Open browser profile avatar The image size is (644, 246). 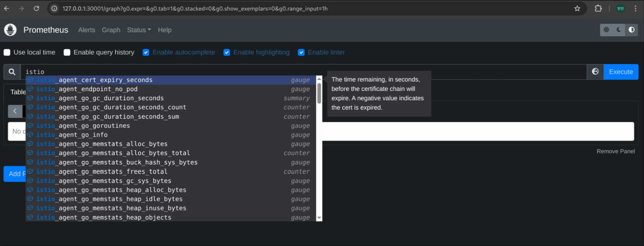coord(620,9)
